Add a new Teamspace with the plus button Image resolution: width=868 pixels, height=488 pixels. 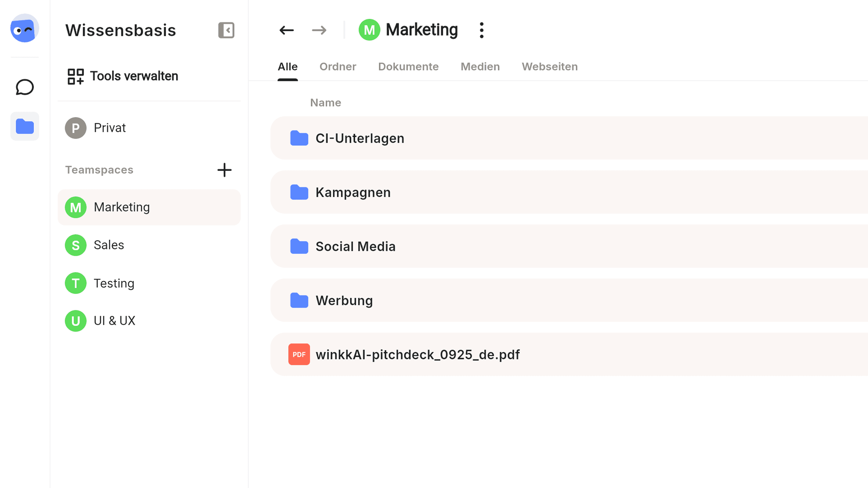tap(224, 170)
